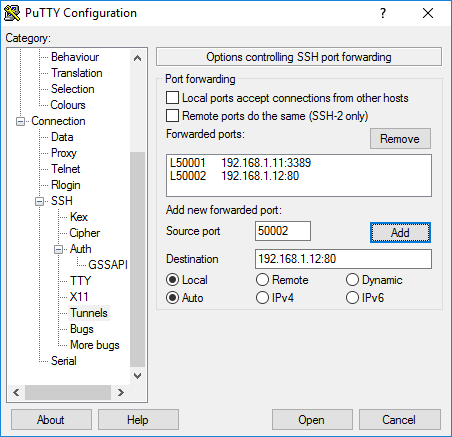Open the X11 category
This screenshot has height=437, width=452.
(x=79, y=297)
